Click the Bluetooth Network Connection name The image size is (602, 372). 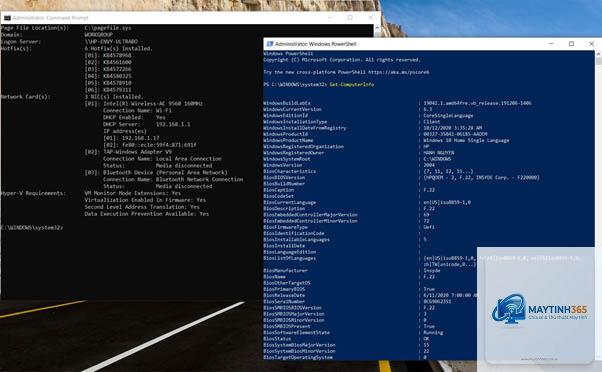[x=199, y=180]
